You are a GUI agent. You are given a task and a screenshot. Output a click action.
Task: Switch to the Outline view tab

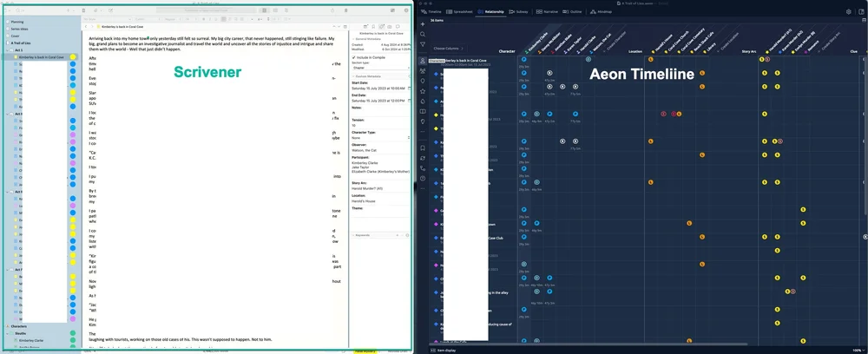coord(572,11)
